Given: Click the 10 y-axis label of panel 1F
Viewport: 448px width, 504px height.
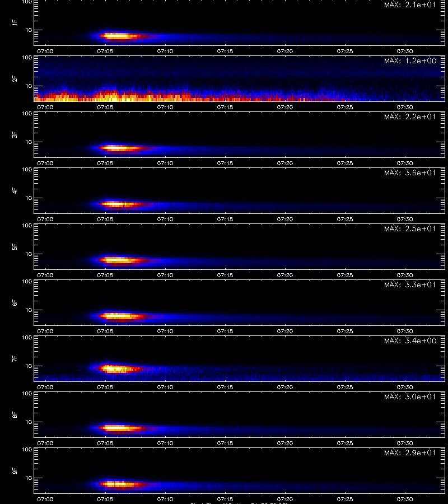Looking at the screenshot, I should click(29, 30).
